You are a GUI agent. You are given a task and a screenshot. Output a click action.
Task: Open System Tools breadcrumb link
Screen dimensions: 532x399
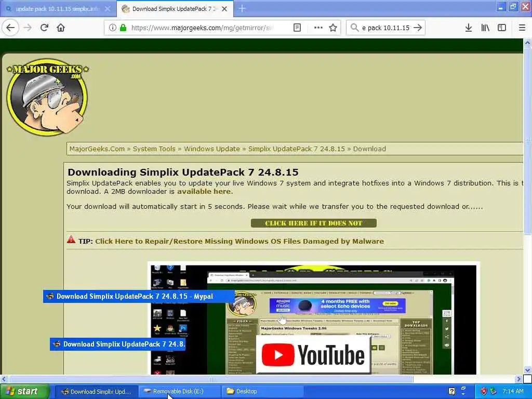(x=154, y=149)
